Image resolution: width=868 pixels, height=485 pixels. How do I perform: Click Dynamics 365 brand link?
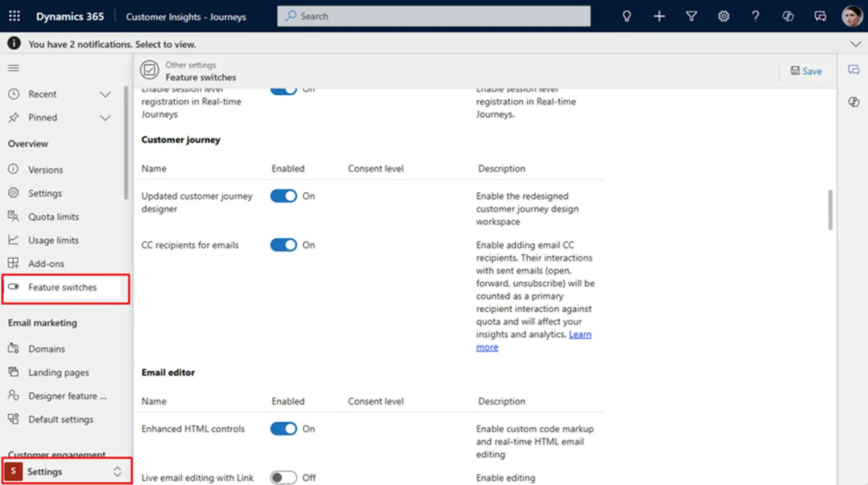[x=70, y=16]
